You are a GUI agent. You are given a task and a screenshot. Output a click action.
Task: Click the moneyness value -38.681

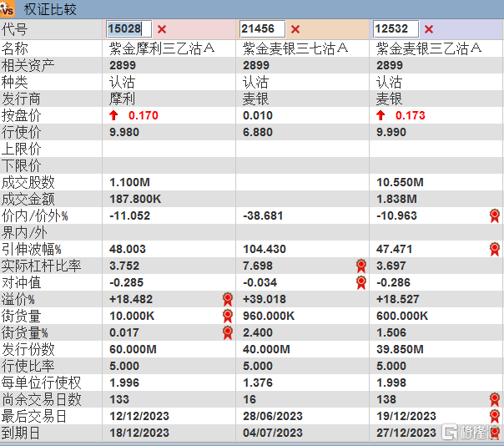(x=263, y=216)
